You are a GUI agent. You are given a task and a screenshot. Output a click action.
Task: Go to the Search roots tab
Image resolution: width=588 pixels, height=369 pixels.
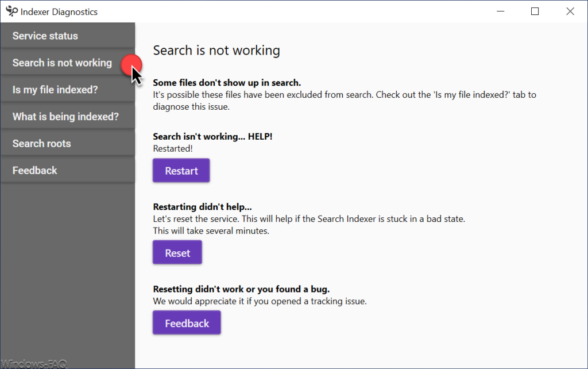(x=68, y=143)
